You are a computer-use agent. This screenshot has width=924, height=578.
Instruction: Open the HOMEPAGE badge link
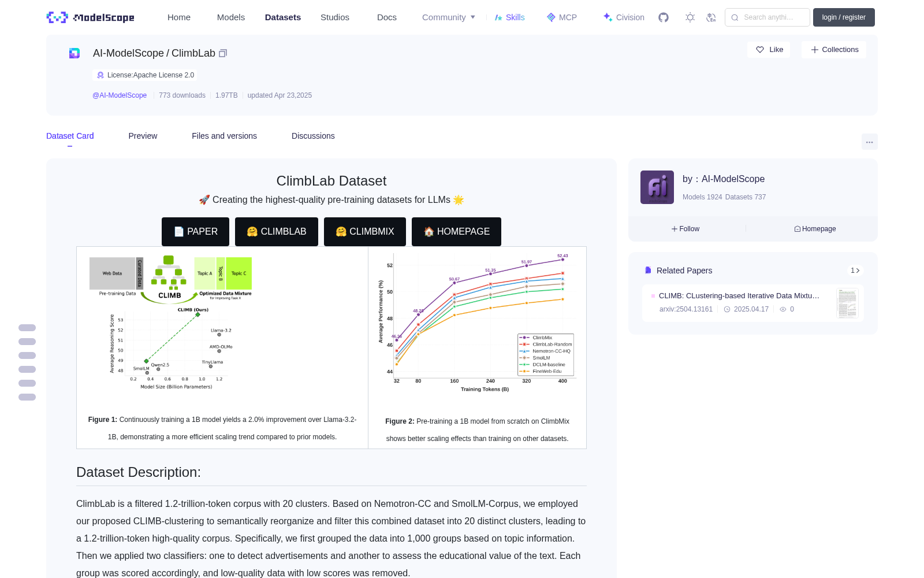(x=456, y=232)
